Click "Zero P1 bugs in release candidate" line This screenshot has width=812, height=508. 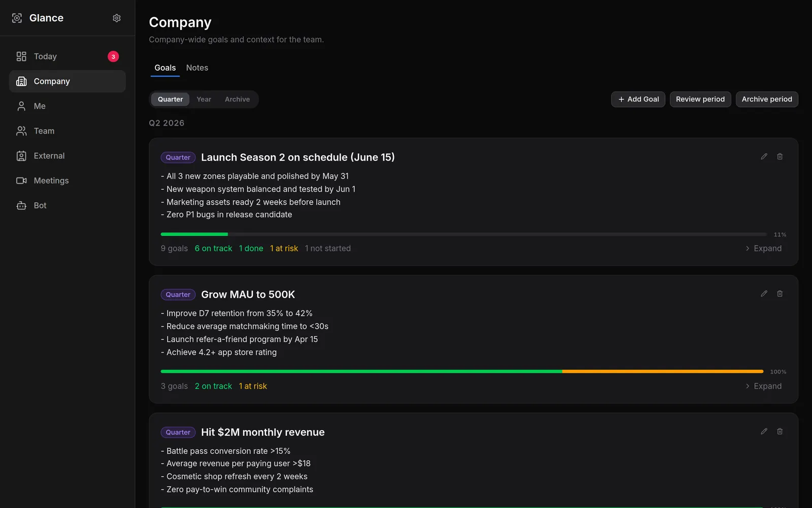(x=226, y=214)
